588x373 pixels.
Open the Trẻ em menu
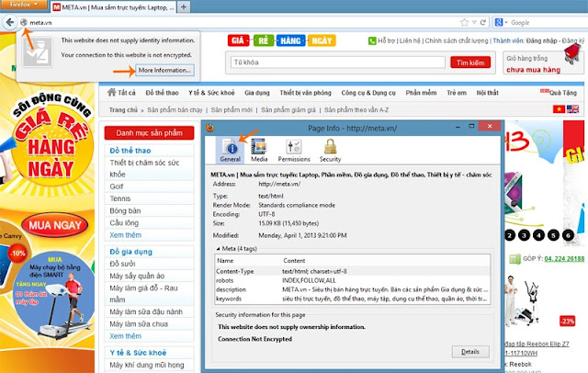[457, 93]
